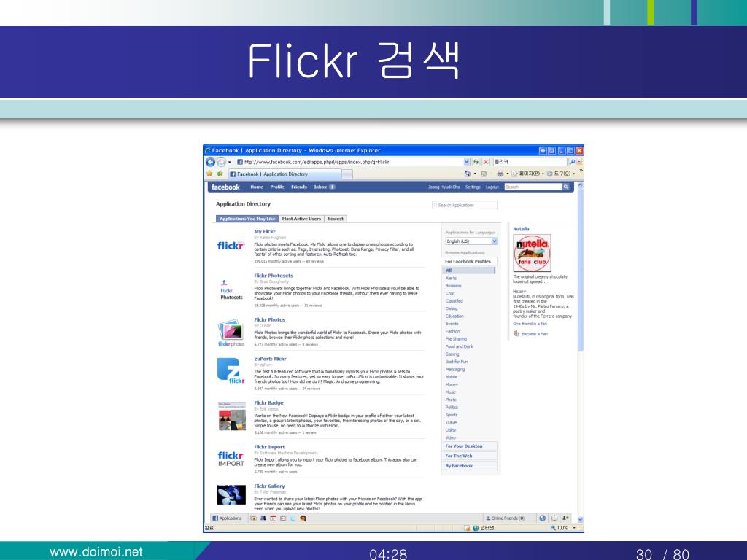This screenshot has height=560, width=747.
Task: Click the Internet zone globe in status bar
Action: pyautogui.click(x=476, y=528)
